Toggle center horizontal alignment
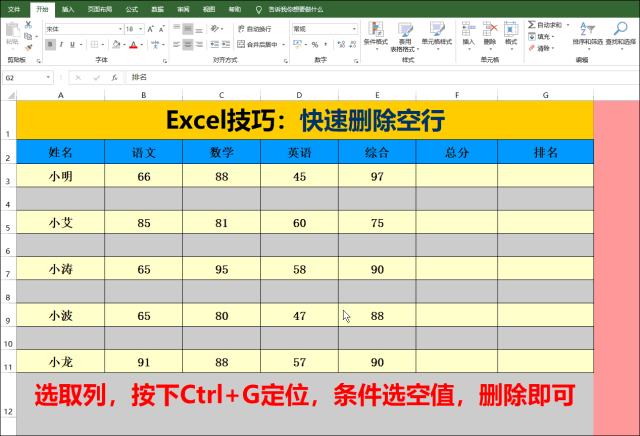 point(188,44)
